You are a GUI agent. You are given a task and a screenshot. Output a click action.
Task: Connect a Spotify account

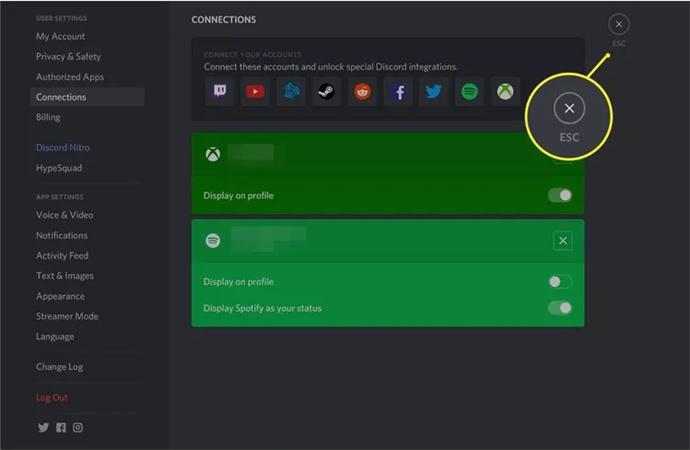(x=470, y=91)
